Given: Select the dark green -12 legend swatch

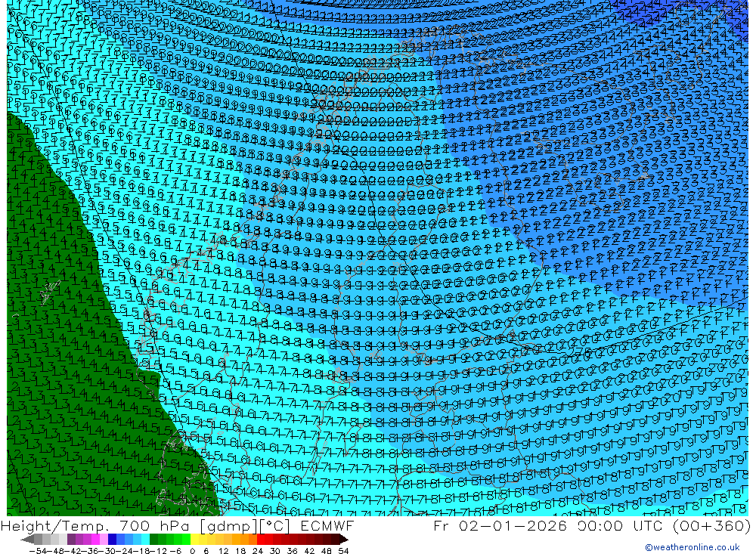Looking at the screenshot, I should 153,539.
